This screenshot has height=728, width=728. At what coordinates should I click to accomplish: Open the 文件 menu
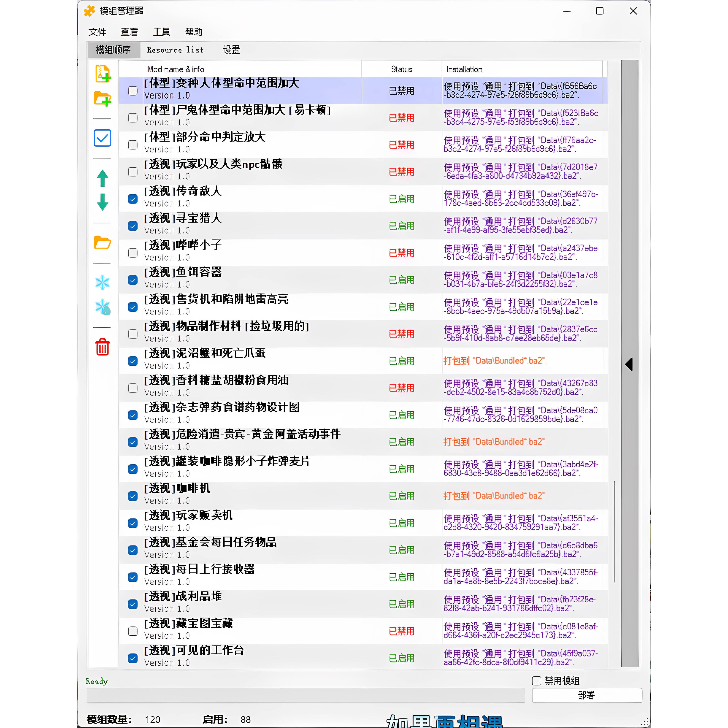tap(97, 32)
